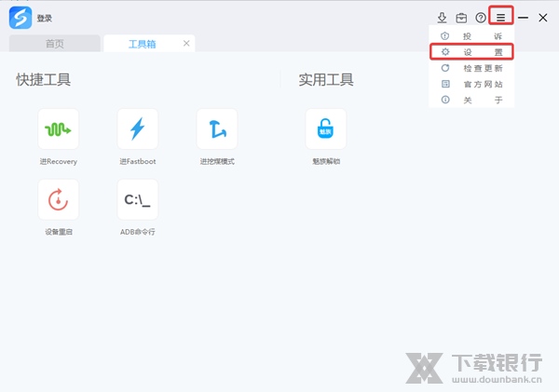This screenshot has width=559, height=392.
Task: Click the 进Recovery tool icon
Action: (x=58, y=129)
